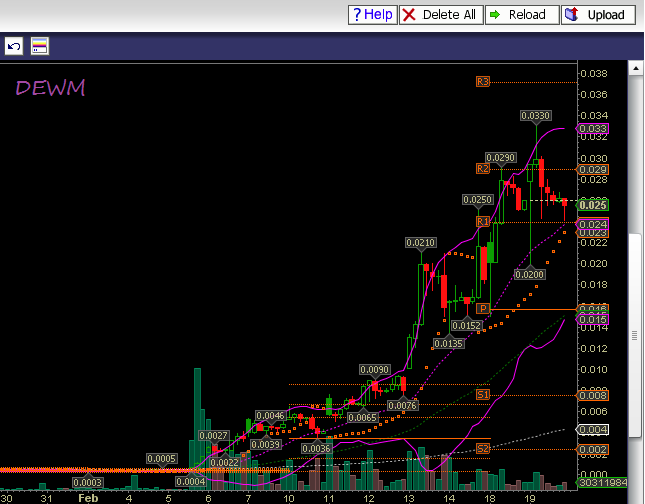
Task: Click the 0.0290 price label
Action: click(x=501, y=158)
